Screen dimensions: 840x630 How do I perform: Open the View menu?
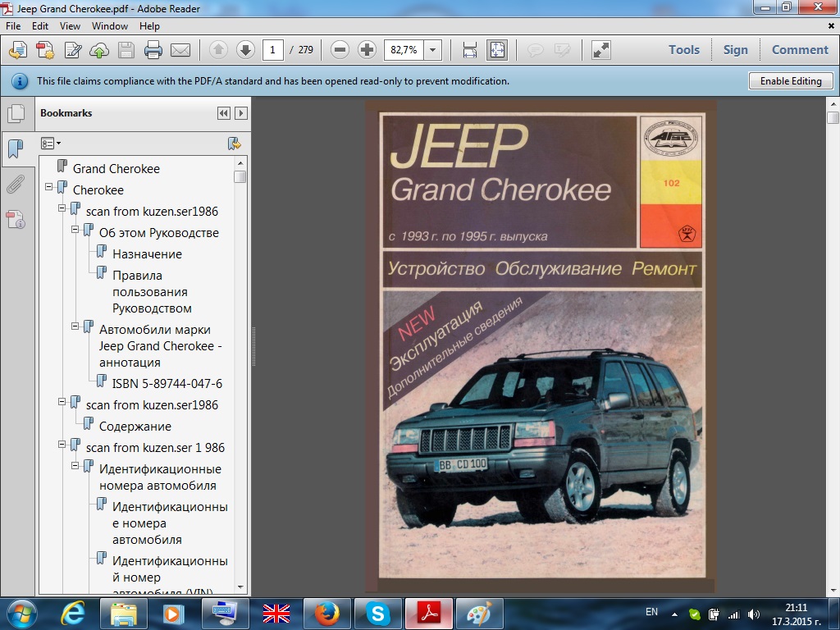70,26
